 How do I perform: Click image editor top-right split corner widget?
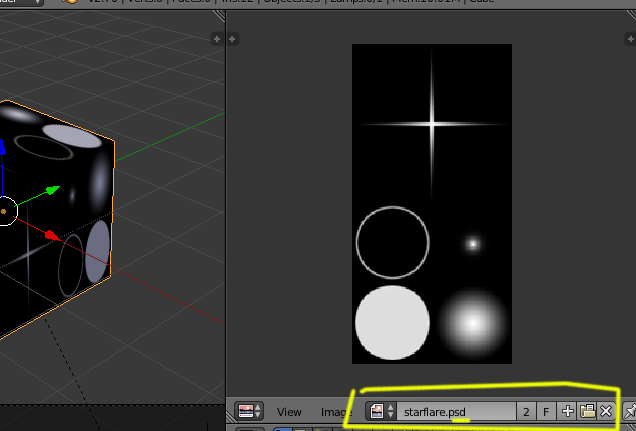pyautogui.click(x=631, y=14)
